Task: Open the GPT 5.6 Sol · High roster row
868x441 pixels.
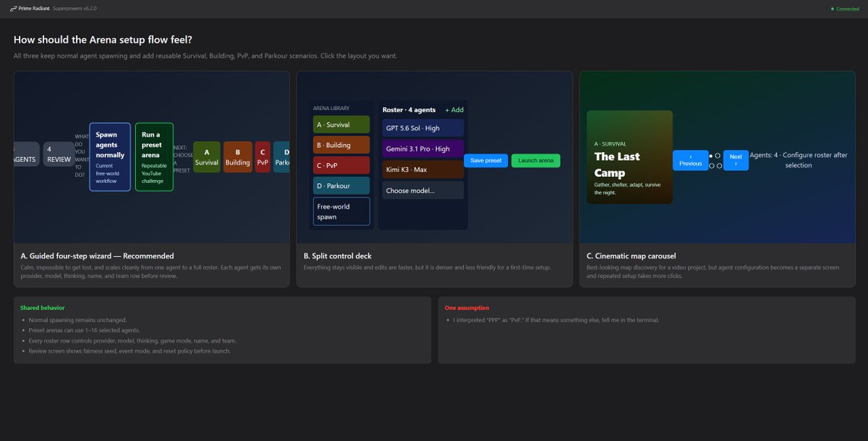Action: [423, 128]
